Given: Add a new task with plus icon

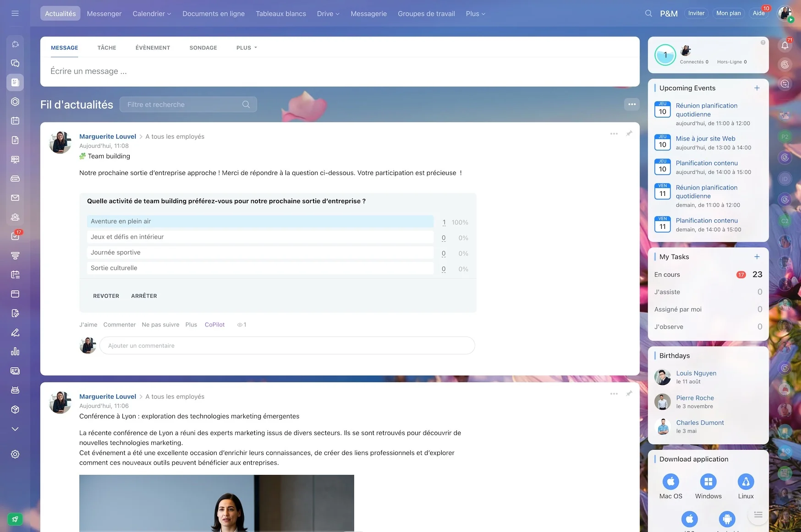Looking at the screenshot, I should pyautogui.click(x=757, y=257).
